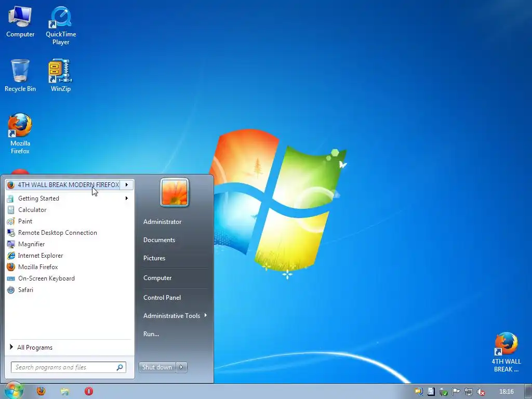Launch On-Screen Keyboard

(x=68, y=278)
